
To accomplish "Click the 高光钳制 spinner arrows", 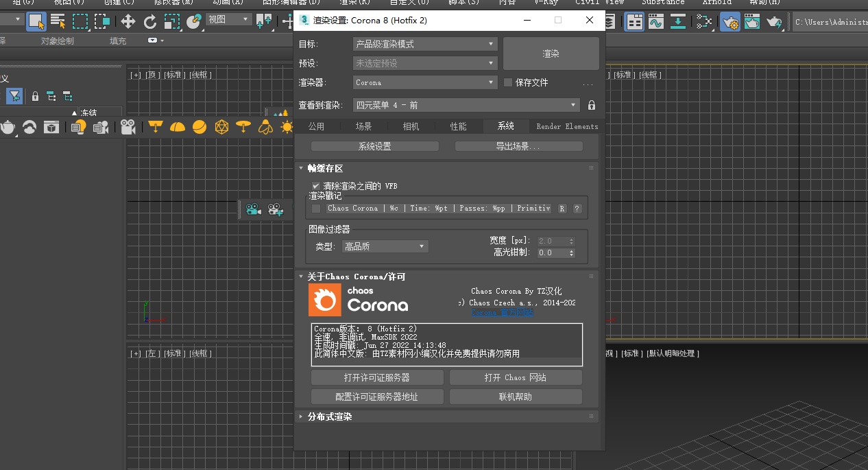I will point(572,252).
